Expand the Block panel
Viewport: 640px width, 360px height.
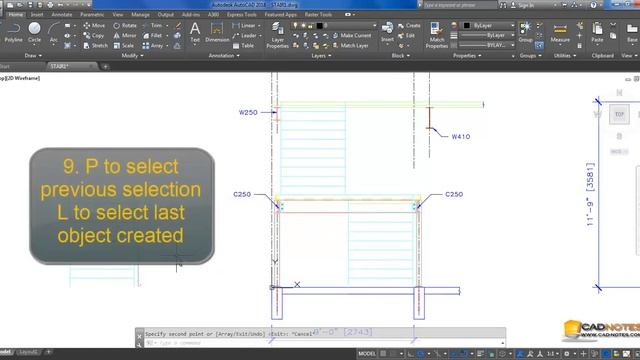pyautogui.click(x=401, y=56)
